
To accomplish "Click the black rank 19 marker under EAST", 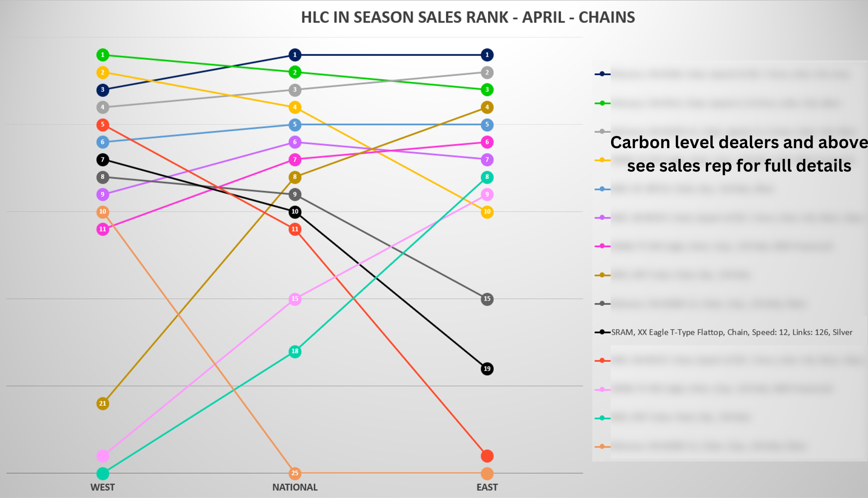I will 487,369.
